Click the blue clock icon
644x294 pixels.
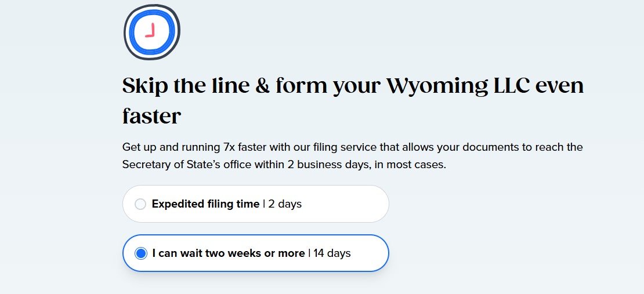[151, 32]
